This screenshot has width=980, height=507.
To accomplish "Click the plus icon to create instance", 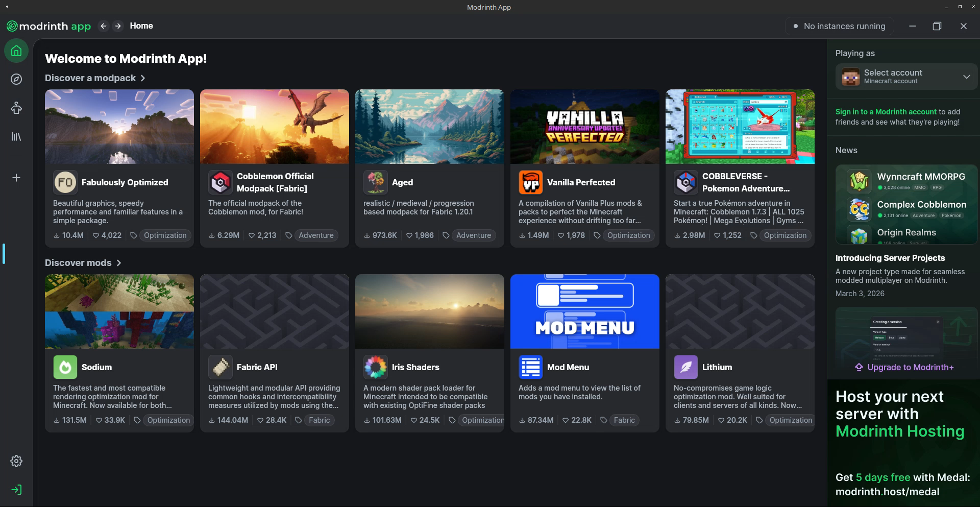I will click(x=16, y=178).
